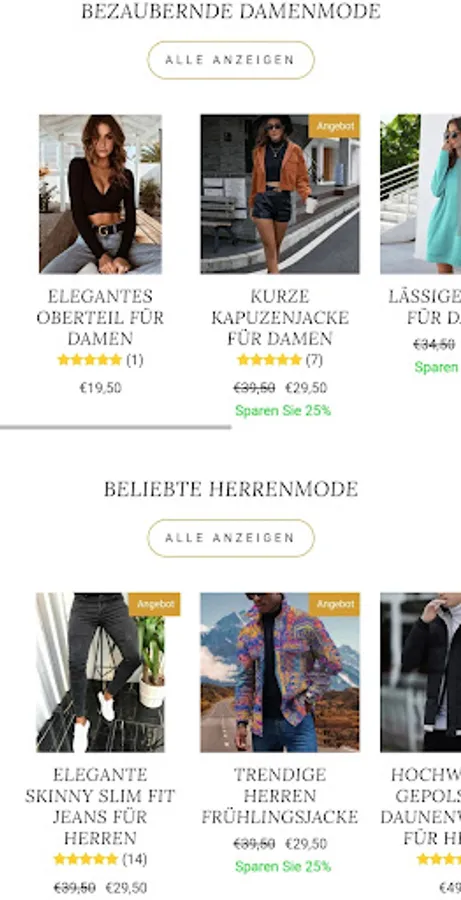Click the Elegantes Oberteil für Damen title
This screenshot has height=900, width=461.
100,317
